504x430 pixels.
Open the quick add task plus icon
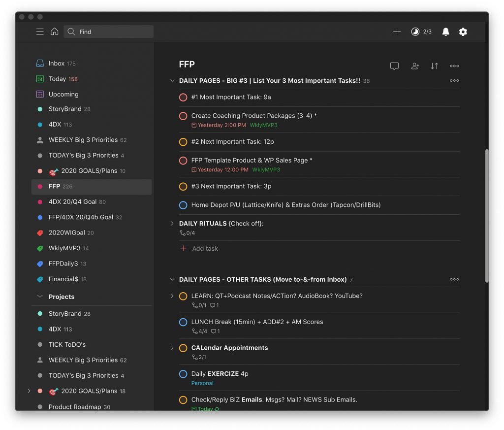point(397,32)
